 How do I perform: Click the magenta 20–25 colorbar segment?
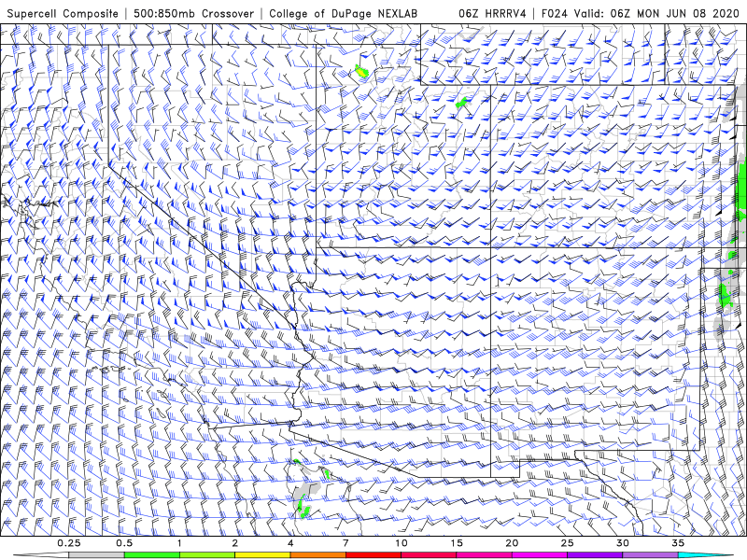[x=540, y=555]
